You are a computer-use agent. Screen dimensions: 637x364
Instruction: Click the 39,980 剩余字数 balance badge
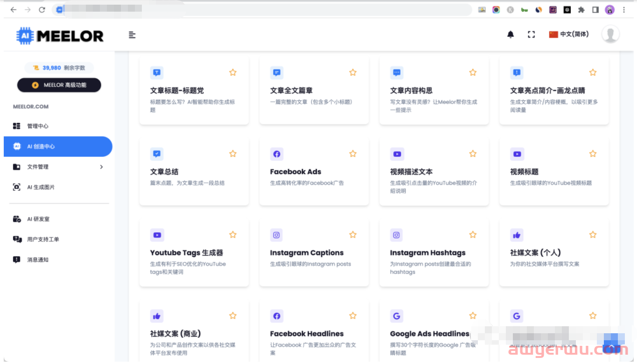(59, 68)
